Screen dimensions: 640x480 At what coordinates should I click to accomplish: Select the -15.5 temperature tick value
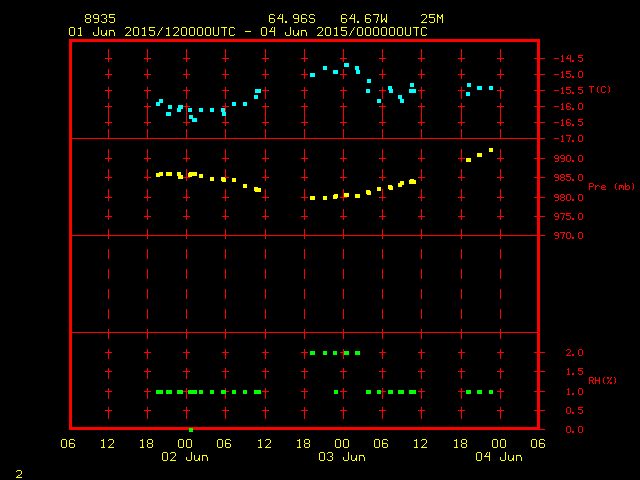pos(569,91)
